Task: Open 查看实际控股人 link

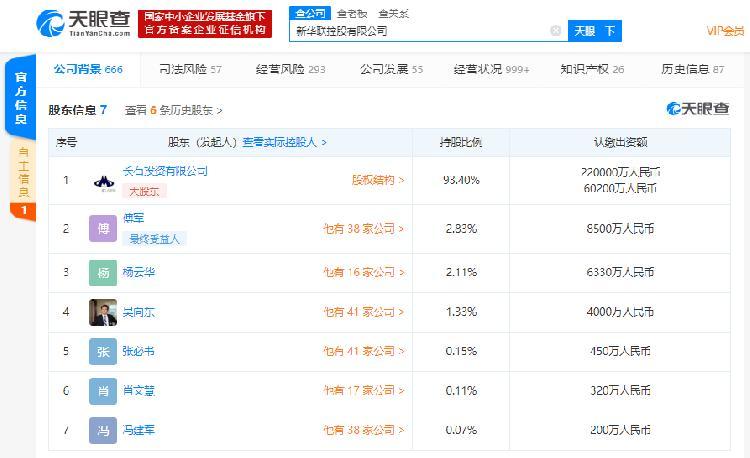Action: [x=285, y=142]
